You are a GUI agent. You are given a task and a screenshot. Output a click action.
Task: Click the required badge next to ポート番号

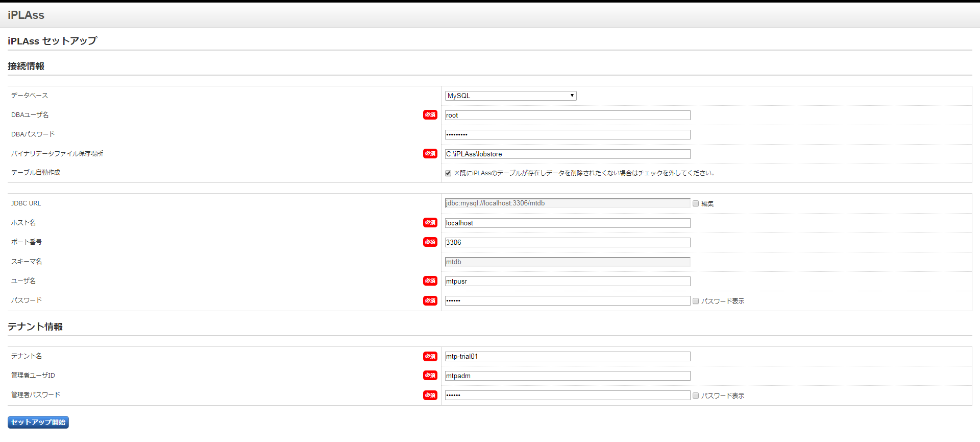click(430, 242)
